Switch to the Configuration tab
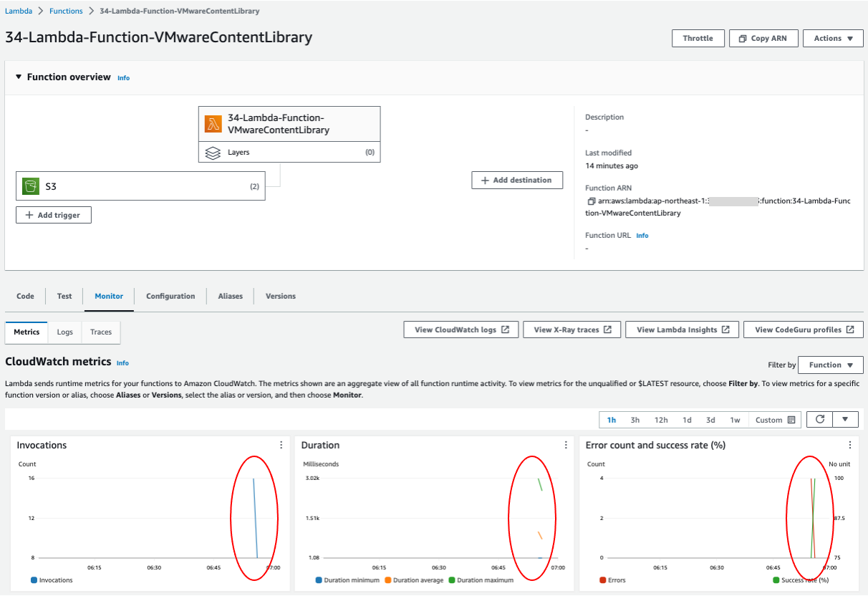The height and width of the screenshot is (596, 868). coord(170,296)
